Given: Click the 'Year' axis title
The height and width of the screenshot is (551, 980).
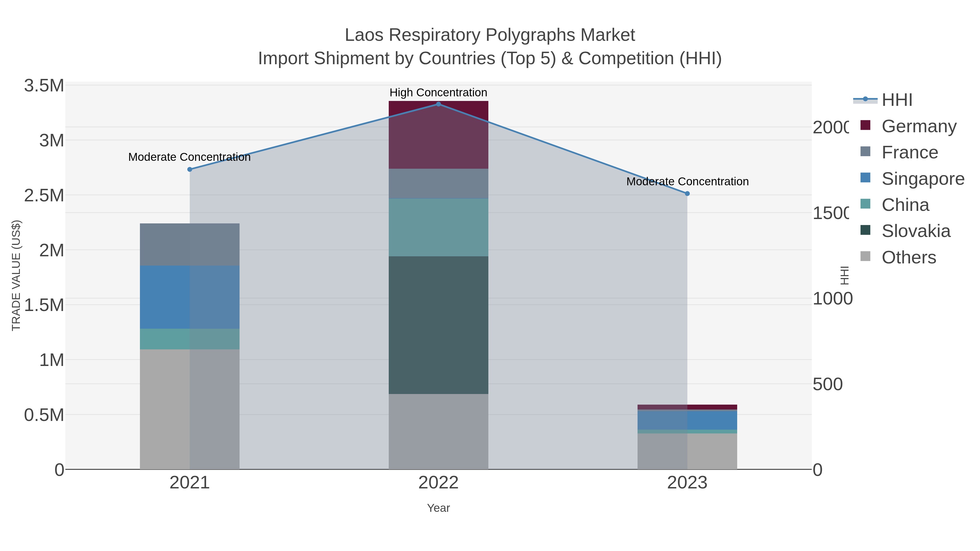Looking at the screenshot, I should [x=438, y=508].
